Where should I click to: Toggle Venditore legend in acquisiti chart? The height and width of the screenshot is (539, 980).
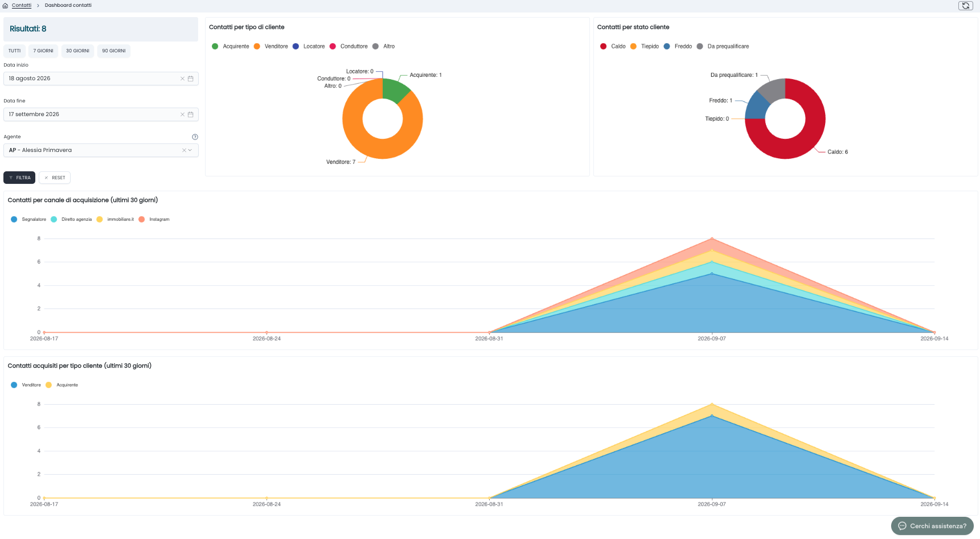pyautogui.click(x=26, y=385)
